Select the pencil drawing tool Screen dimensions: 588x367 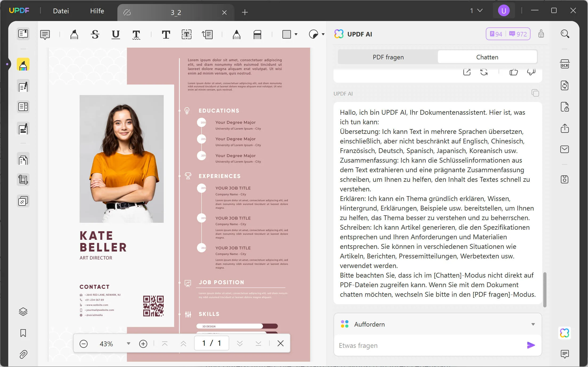(x=237, y=35)
